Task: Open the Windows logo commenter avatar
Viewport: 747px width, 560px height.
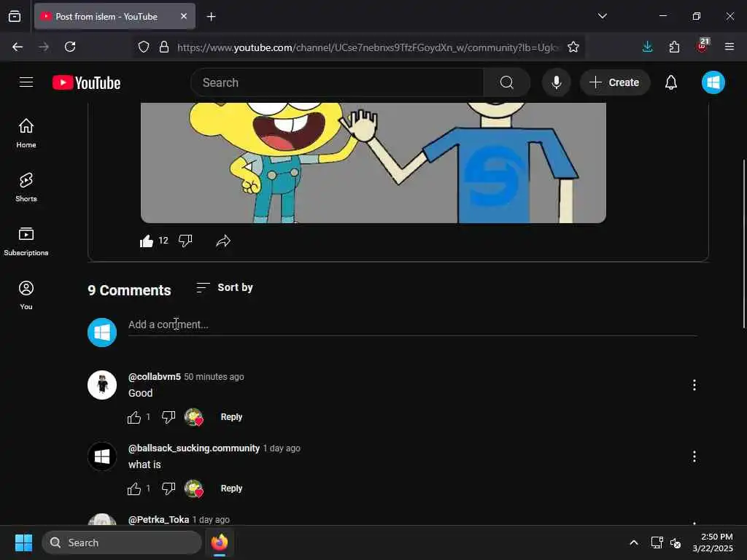Action: tap(102, 456)
